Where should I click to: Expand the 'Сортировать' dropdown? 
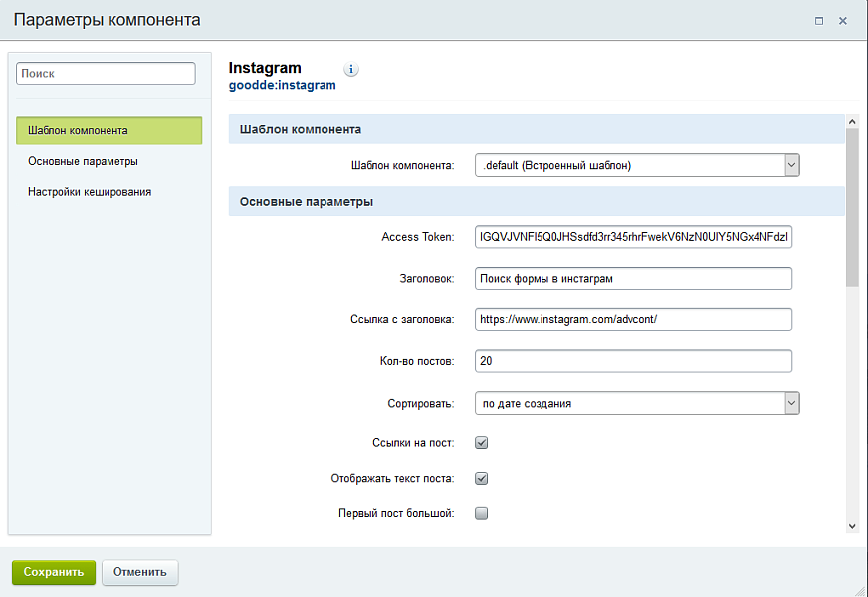[637, 403]
